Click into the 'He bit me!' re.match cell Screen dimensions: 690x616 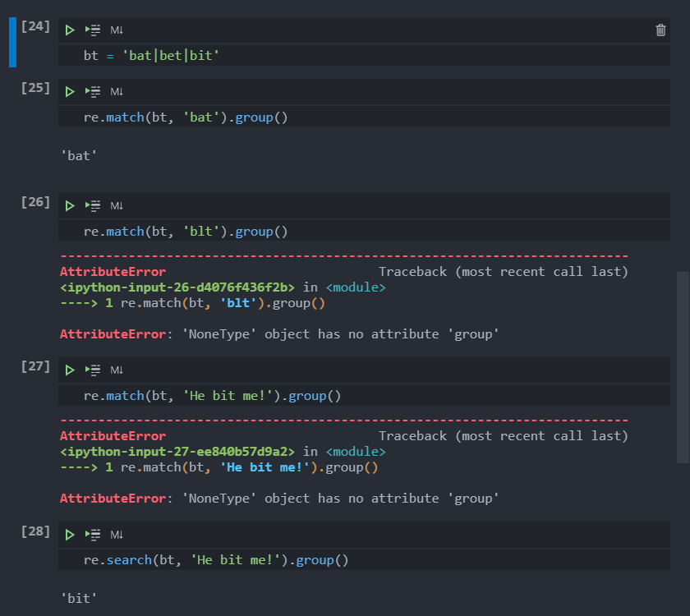click(364, 396)
